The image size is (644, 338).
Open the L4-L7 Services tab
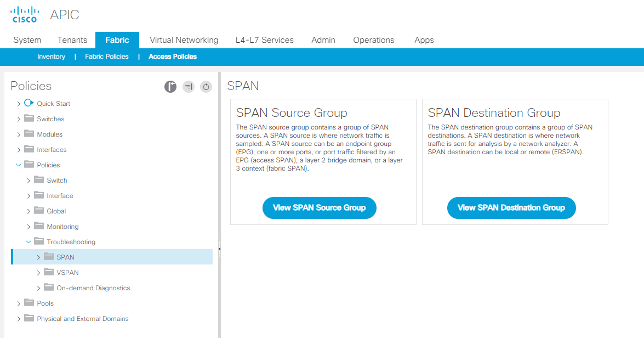click(265, 40)
